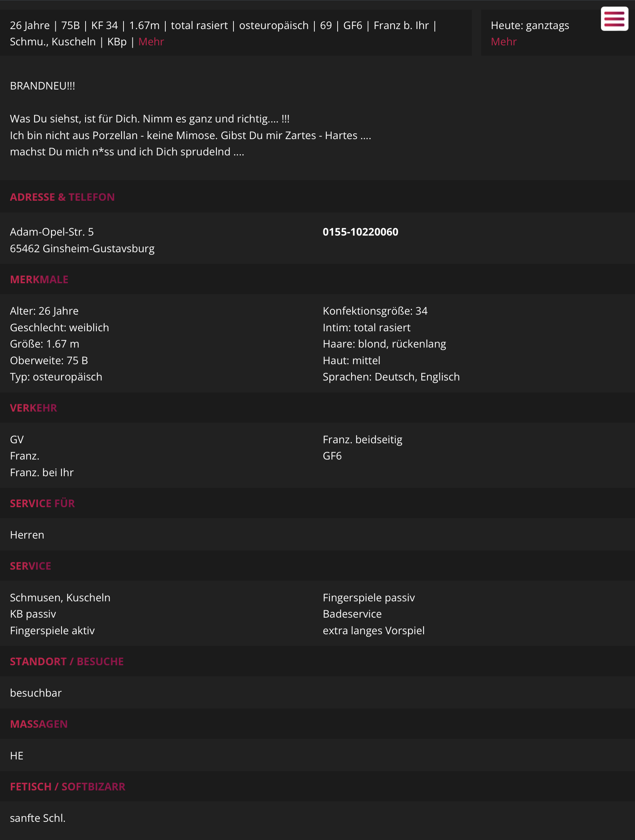Click the 'SERVICE FÜR' section heading
The height and width of the screenshot is (840, 635).
pyautogui.click(x=43, y=504)
